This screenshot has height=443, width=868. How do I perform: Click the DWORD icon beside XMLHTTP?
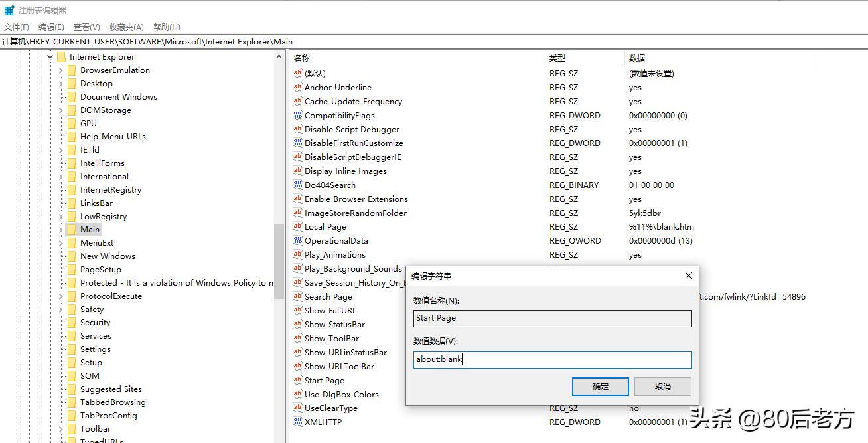click(x=298, y=422)
